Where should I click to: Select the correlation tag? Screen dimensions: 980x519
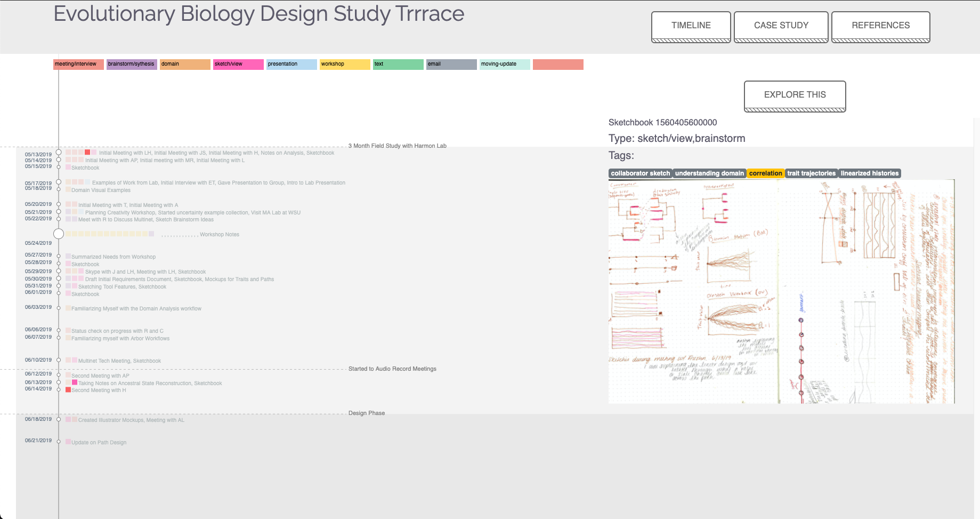pyautogui.click(x=765, y=173)
